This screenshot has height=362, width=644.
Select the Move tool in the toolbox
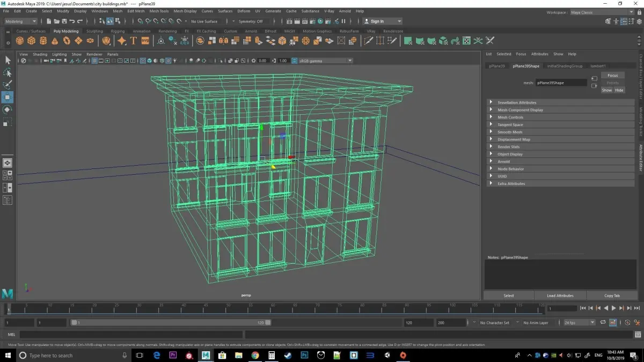8,97
